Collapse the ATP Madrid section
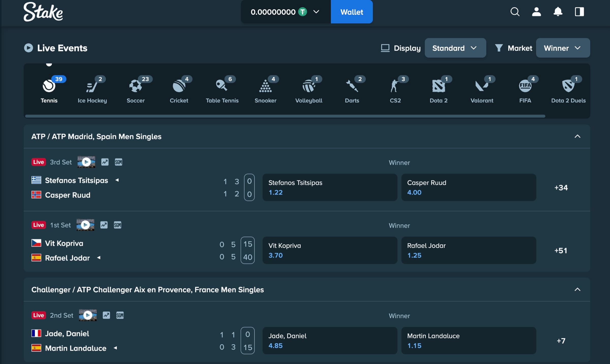Image resolution: width=610 pixels, height=364 pixels. [577, 136]
